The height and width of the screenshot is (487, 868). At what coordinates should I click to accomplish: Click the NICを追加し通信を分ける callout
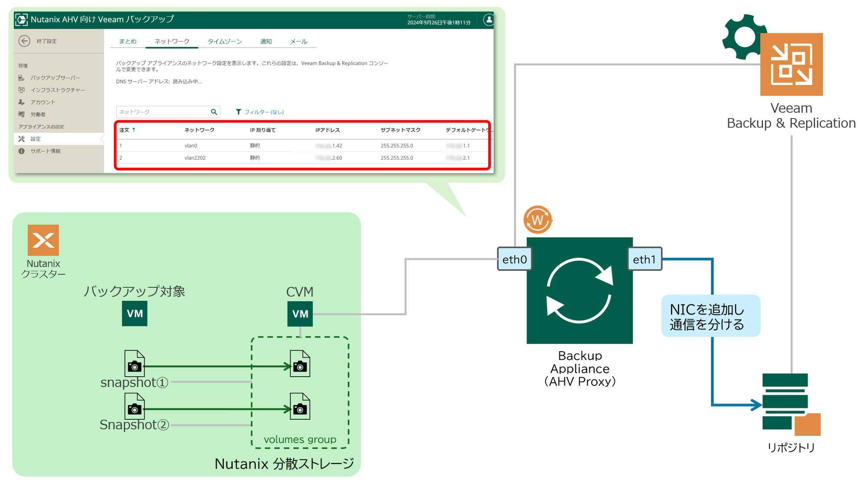(710, 316)
